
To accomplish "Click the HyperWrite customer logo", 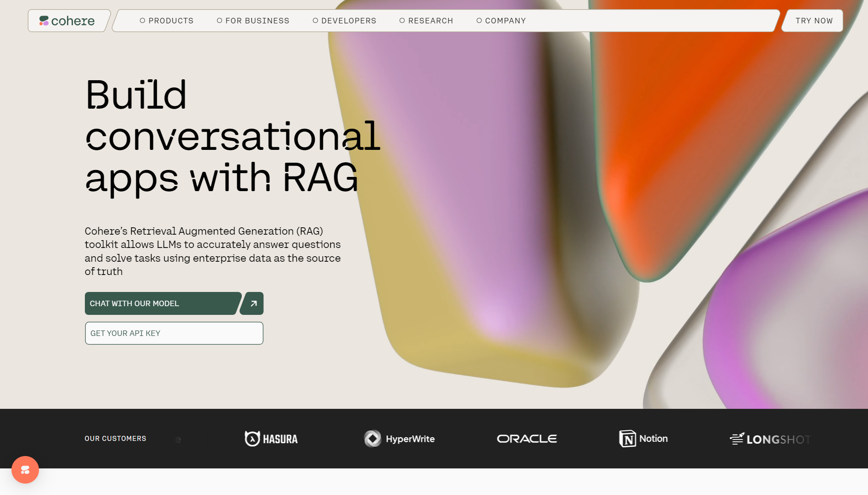I will tap(399, 439).
